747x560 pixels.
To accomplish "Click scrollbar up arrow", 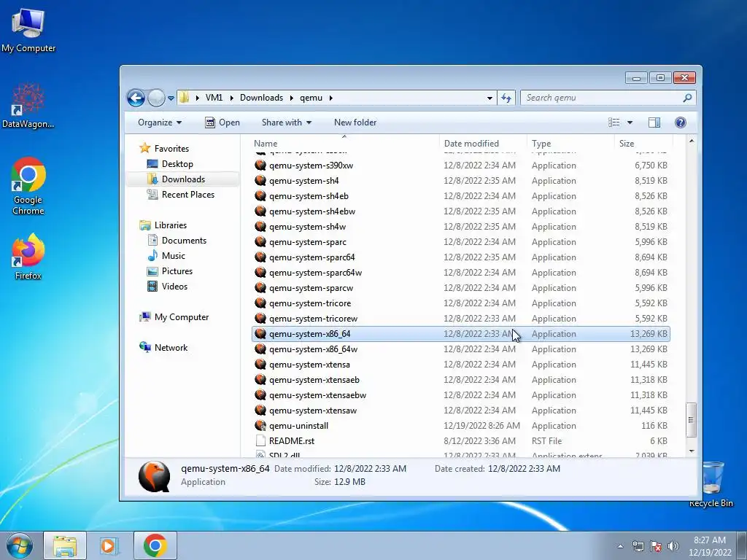I will pos(692,141).
